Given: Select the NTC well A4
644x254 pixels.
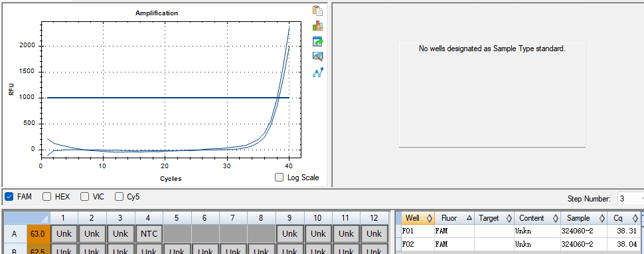Looking at the screenshot, I should pos(148,234).
